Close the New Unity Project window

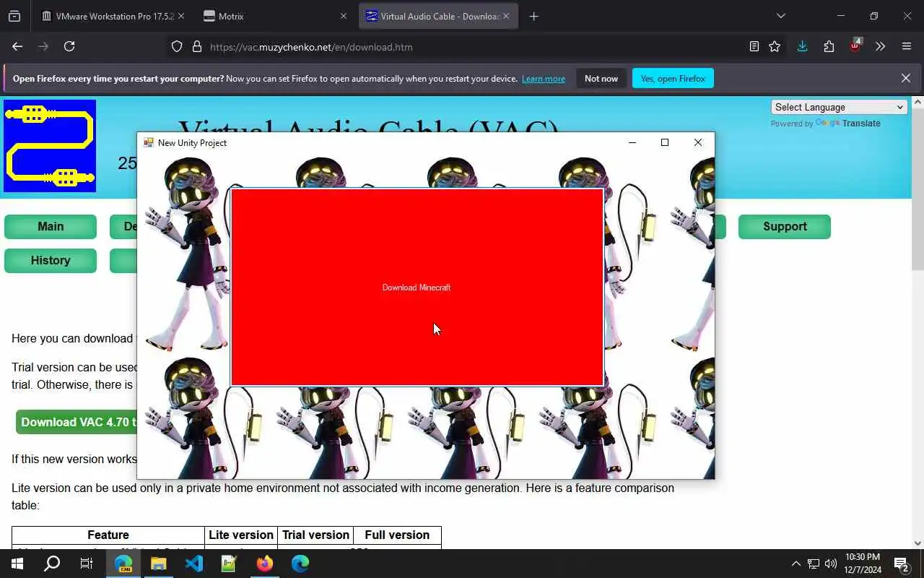point(697,142)
